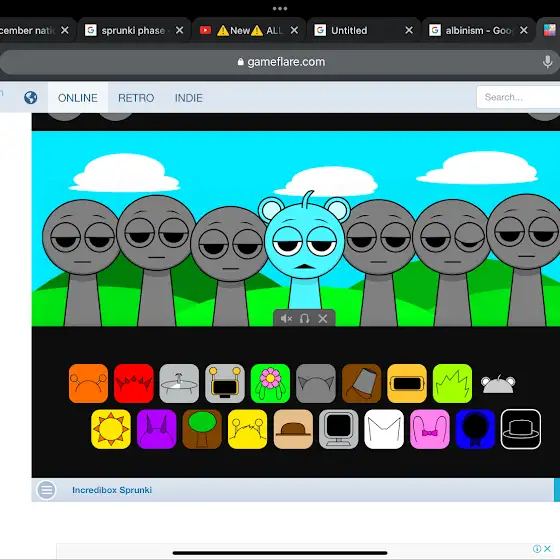Image resolution: width=560 pixels, height=560 pixels.
Task: Click the blue bear-eared character
Action: pos(304,250)
